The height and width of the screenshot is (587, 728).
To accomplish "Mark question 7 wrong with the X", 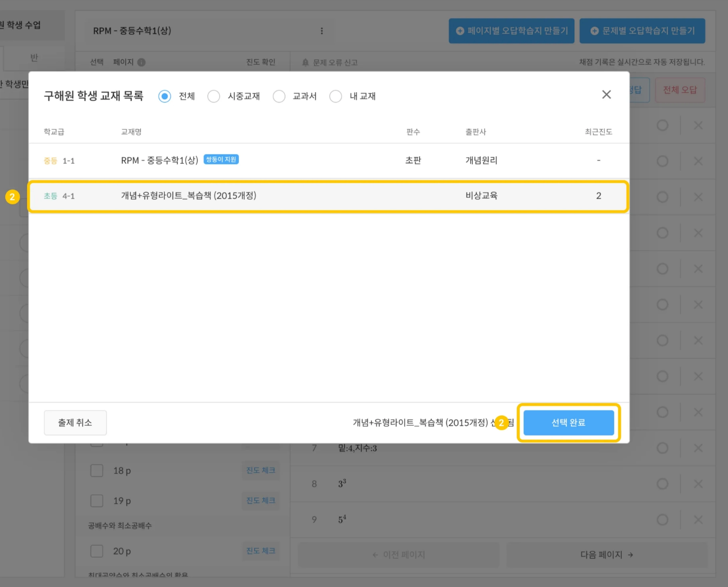I will tap(698, 448).
